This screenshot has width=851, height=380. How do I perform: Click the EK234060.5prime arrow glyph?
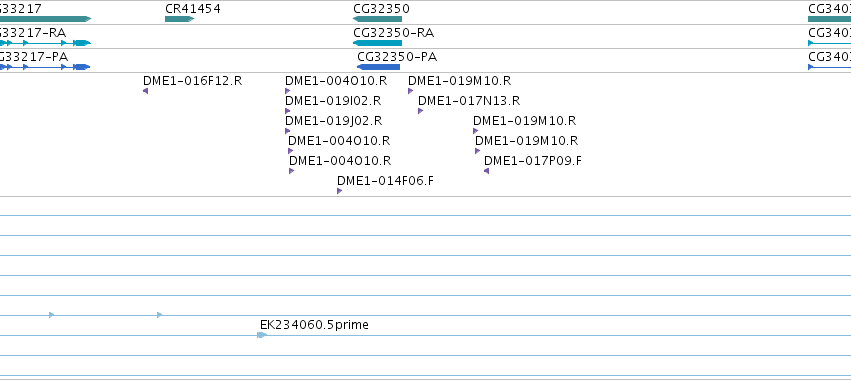(x=262, y=335)
